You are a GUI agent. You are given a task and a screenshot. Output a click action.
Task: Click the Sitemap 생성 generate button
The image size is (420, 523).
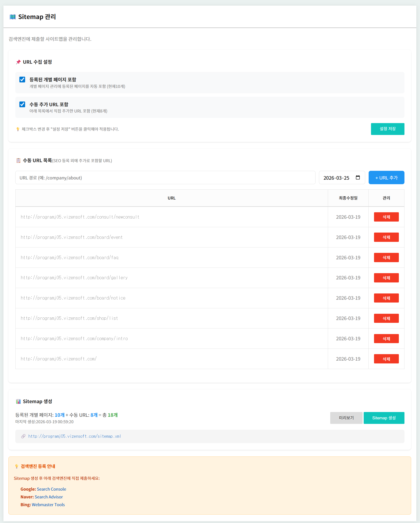pos(384,418)
